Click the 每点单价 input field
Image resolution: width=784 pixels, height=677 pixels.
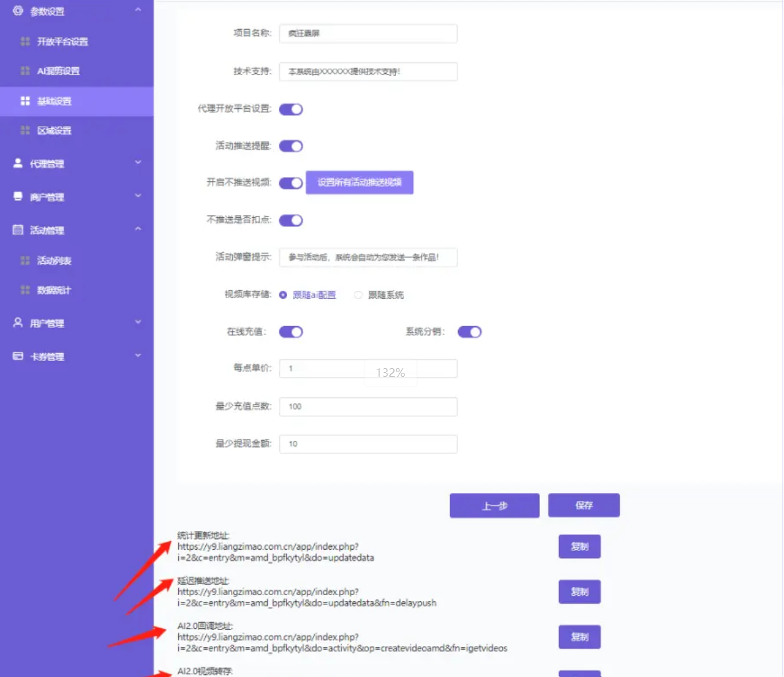(368, 369)
